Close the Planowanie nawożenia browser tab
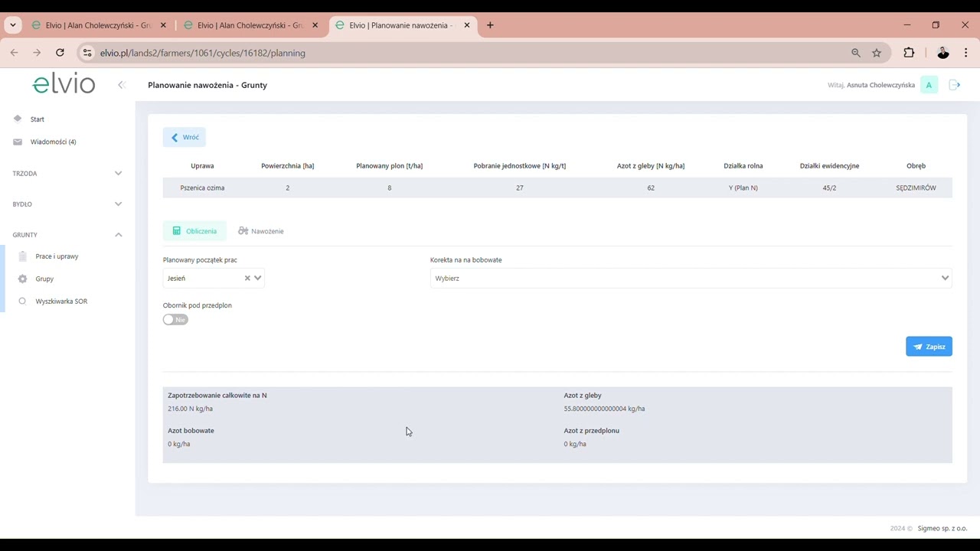 tap(467, 25)
